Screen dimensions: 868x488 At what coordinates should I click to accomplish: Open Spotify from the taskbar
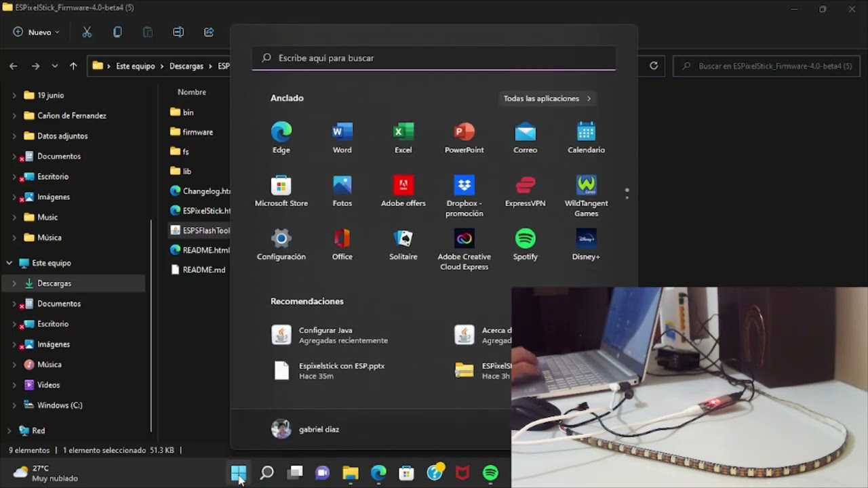(490, 473)
